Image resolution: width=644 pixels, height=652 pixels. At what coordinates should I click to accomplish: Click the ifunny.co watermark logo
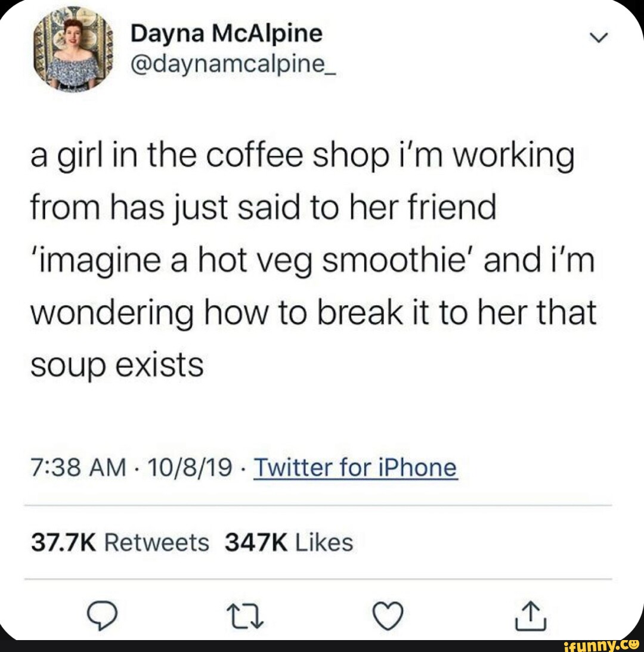601,645
